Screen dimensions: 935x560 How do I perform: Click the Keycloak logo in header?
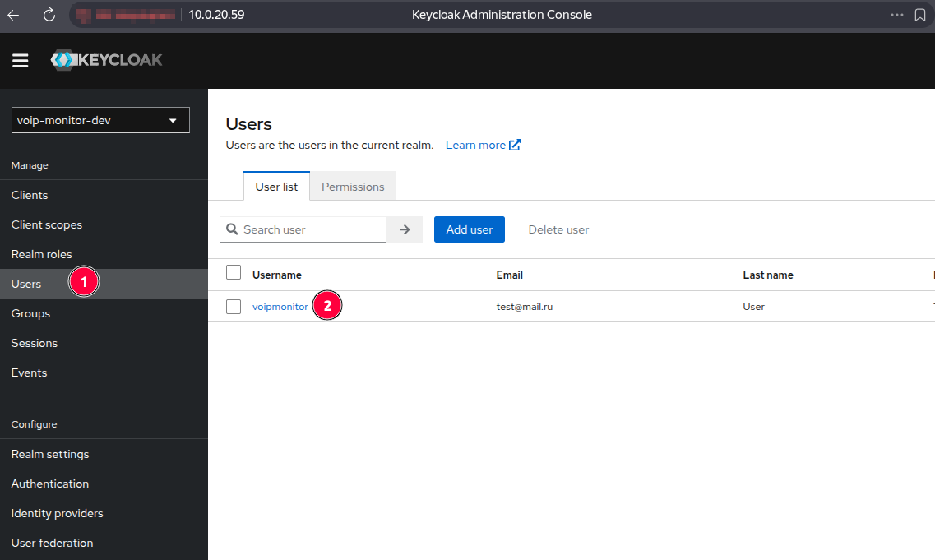[x=106, y=60]
